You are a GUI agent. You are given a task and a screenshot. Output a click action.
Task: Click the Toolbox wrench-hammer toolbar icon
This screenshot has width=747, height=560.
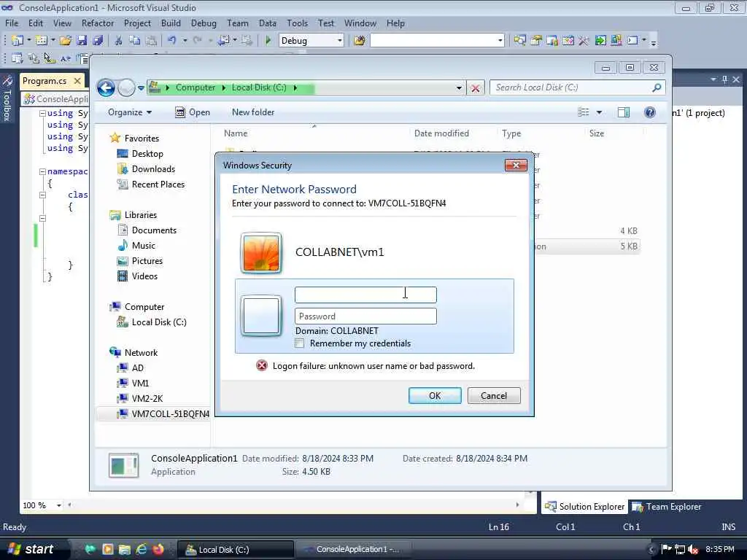(x=584, y=41)
